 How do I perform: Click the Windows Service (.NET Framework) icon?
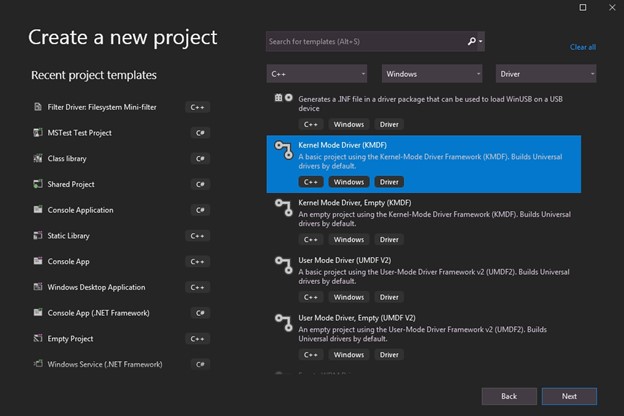pos(38,364)
